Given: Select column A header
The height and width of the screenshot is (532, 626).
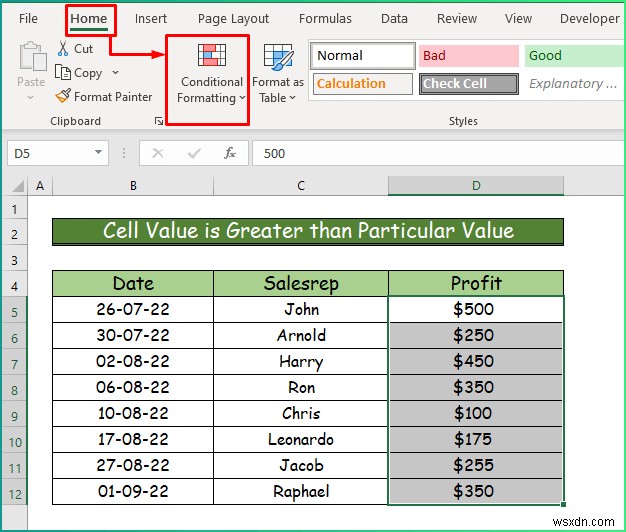Looking at the screenshot, I should click(x=40, y=186).
